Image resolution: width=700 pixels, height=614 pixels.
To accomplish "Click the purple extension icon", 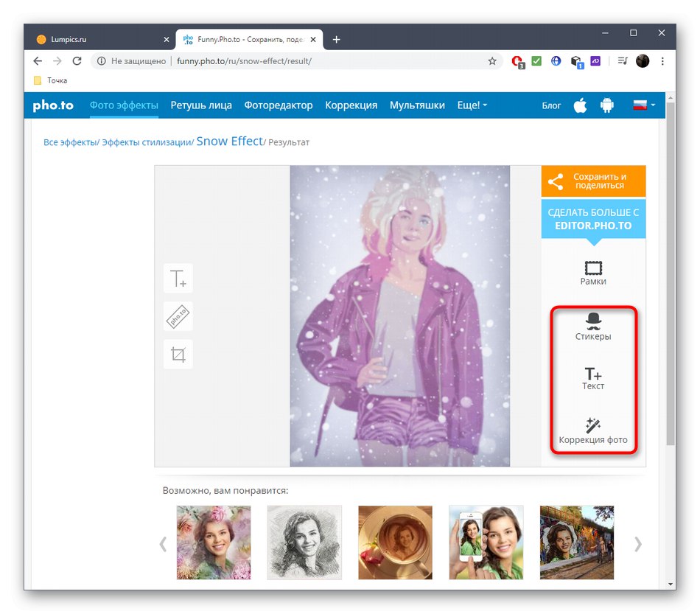I will click(595, 60).
